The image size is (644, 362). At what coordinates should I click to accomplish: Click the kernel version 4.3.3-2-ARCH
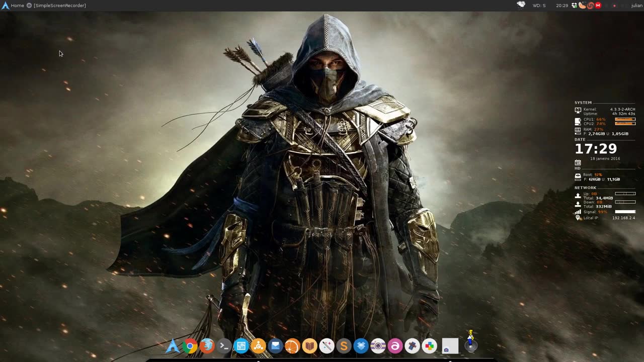point(623,109)
